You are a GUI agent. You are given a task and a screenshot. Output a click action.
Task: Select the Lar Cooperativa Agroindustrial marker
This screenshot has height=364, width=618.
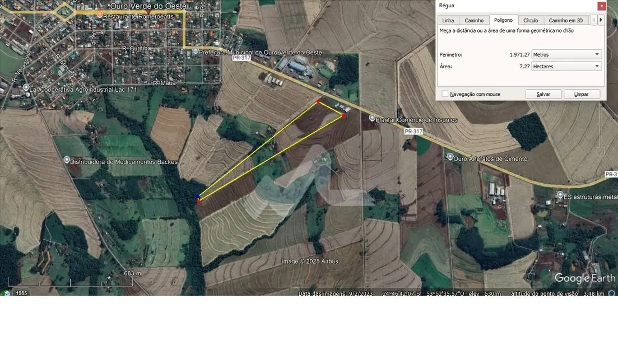click(26, 88)
